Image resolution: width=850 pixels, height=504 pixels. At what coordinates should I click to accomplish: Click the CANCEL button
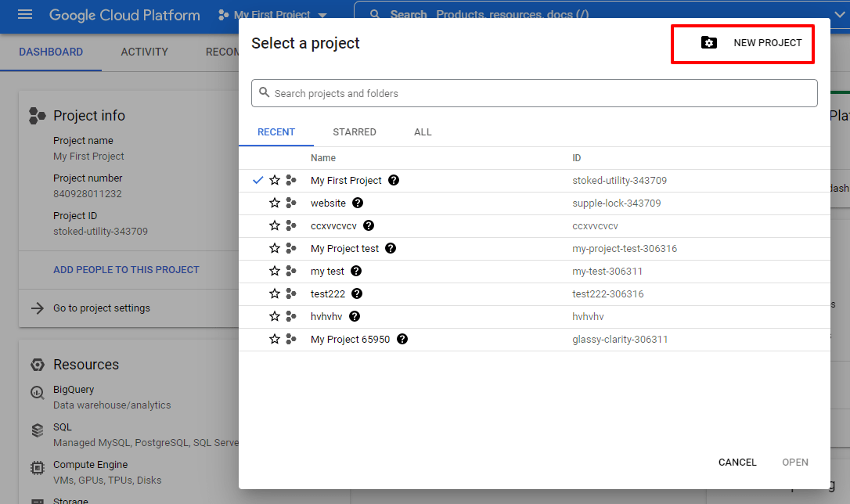point(737,463)
